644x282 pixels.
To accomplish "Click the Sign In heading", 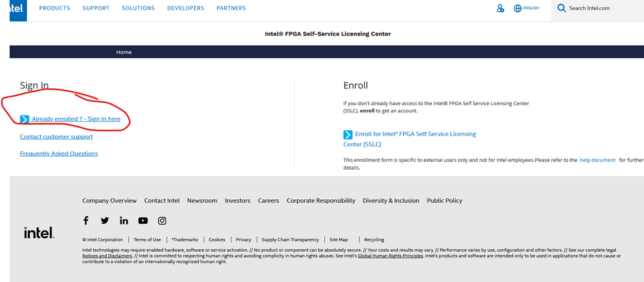I will pos(35,86).
